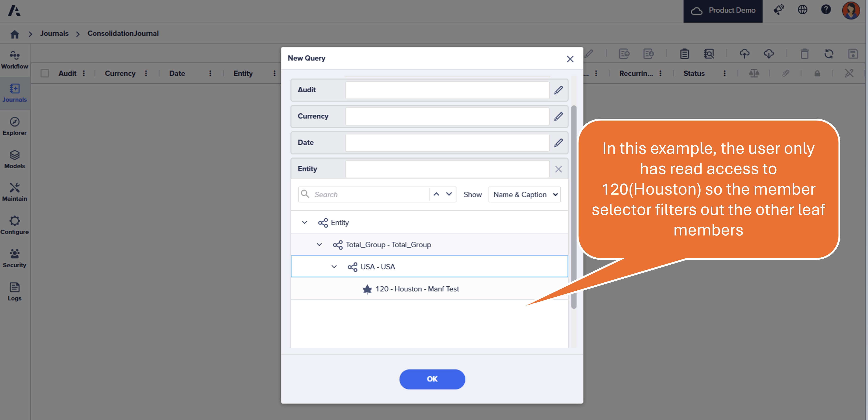Click the ConsolidationJournal breadcrumb
The width and height of the screenshot is (868, 420).
point(123,33)
